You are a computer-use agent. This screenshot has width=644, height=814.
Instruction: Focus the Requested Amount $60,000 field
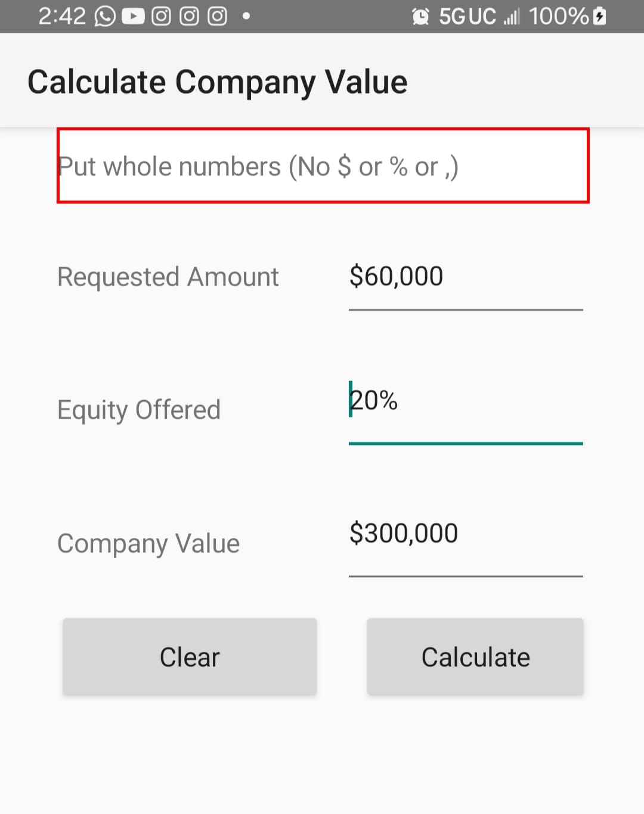click(x=465, y=278)
